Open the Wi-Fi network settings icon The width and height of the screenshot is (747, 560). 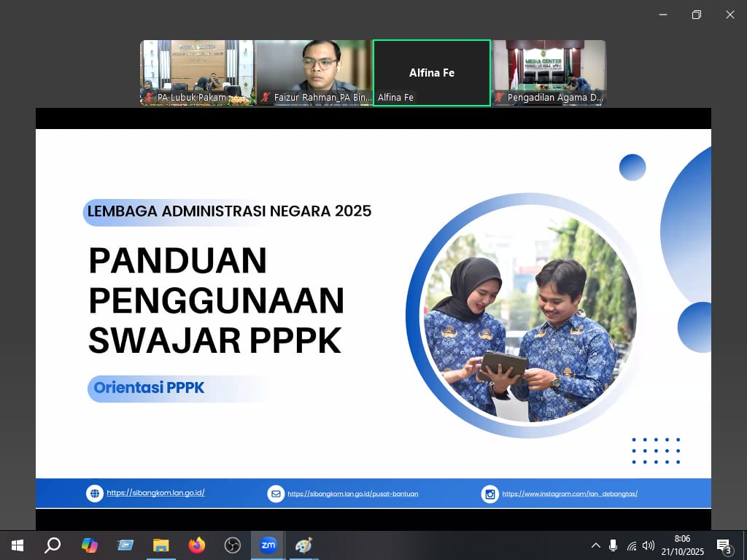click(631, 545)
